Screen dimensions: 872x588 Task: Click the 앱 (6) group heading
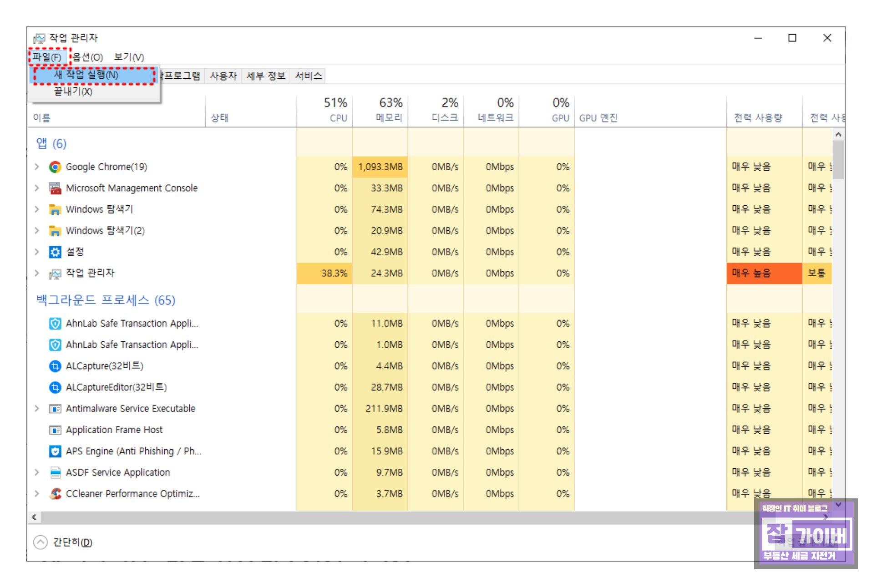pos(51,144)
